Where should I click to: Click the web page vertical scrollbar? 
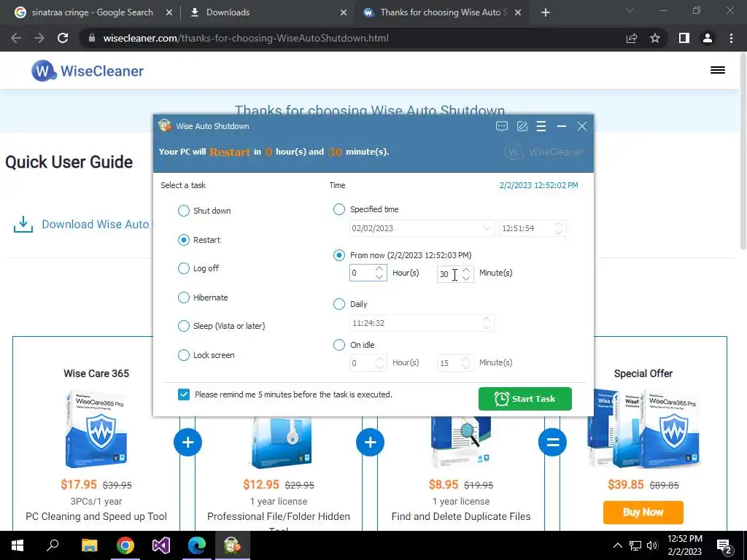click(x=743, y=152)
